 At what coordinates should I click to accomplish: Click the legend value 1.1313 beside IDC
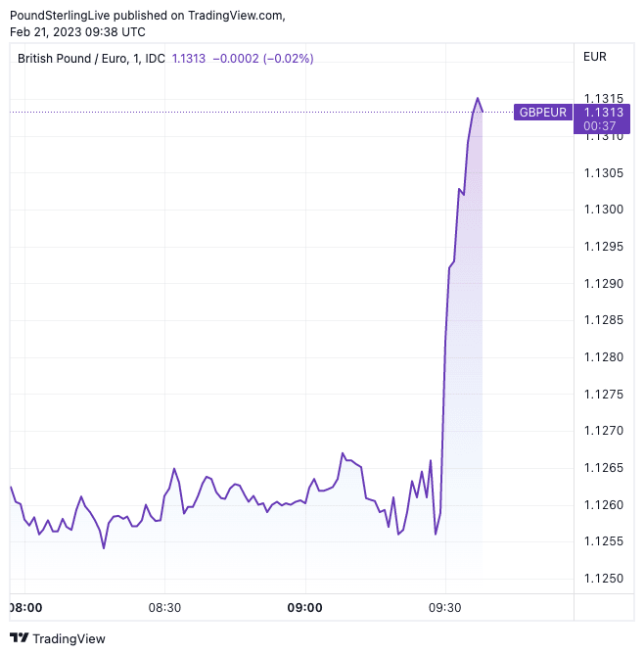click(x=189, y=59)
